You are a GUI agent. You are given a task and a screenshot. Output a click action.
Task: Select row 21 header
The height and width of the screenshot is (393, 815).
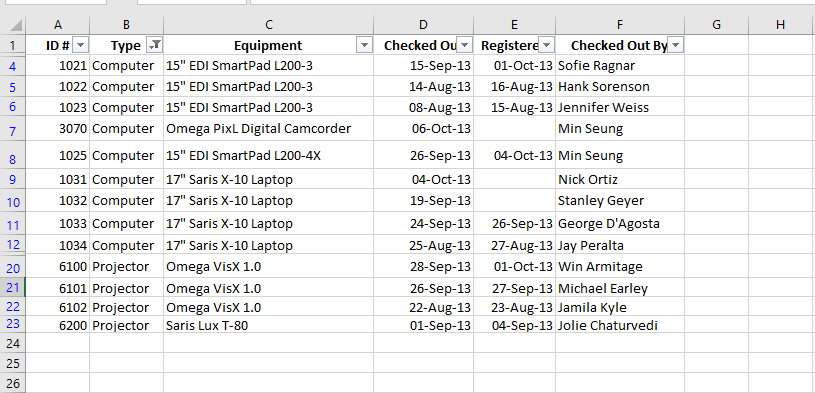[x=13, y=287]
